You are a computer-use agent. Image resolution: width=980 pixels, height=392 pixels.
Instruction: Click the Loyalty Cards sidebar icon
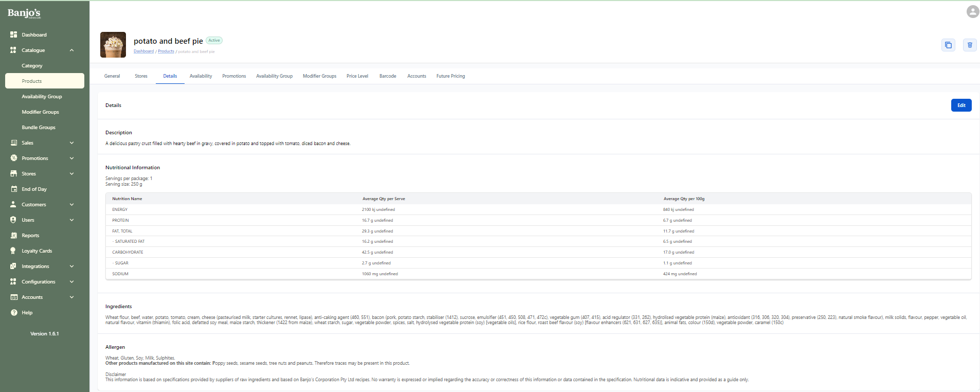coord(14,251)
